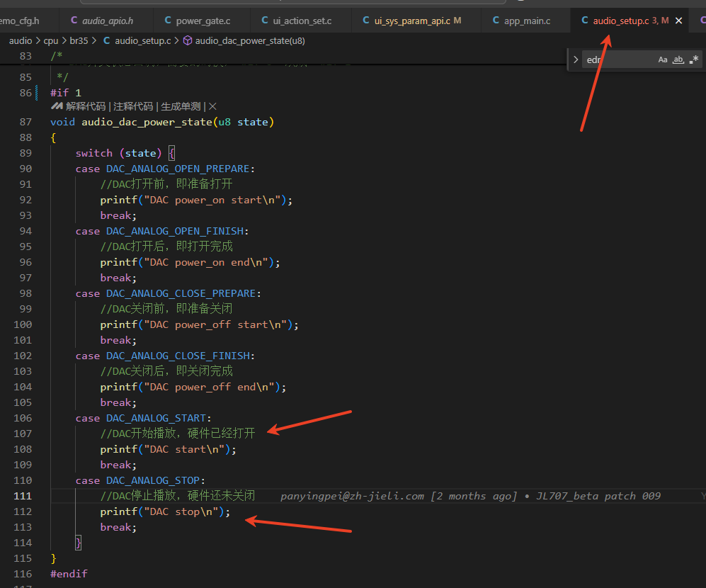Click line number 87 in the gutter
Image resolution: width=706 pixels, height=588 pixels.
[25, 122]
